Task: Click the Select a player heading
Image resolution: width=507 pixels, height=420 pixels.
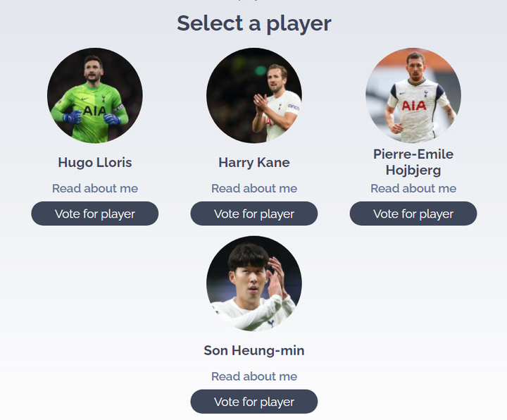Action: [x=254, y=24]
